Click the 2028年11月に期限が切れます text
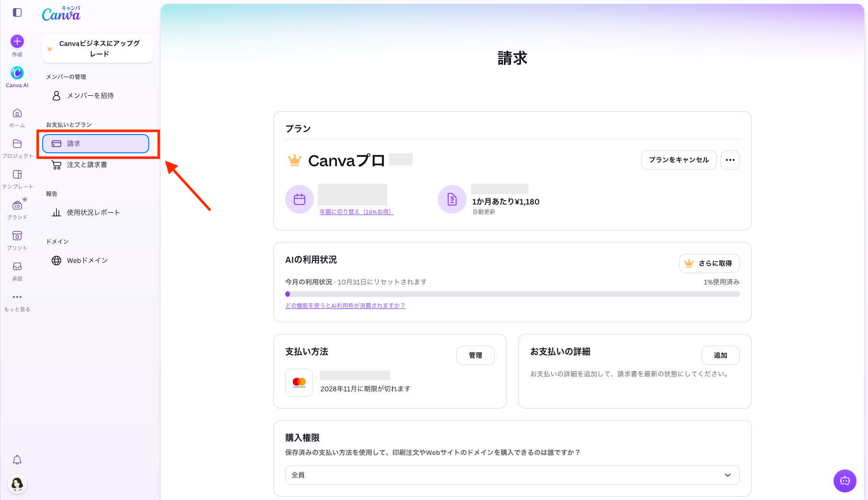 tap(366, 389)
